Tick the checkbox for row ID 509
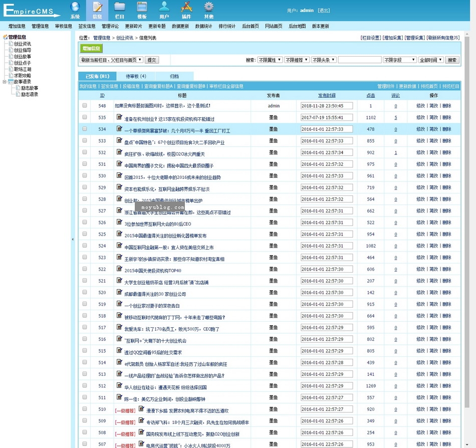The width and height of the screenshot is (476, 448). point(85,420)
